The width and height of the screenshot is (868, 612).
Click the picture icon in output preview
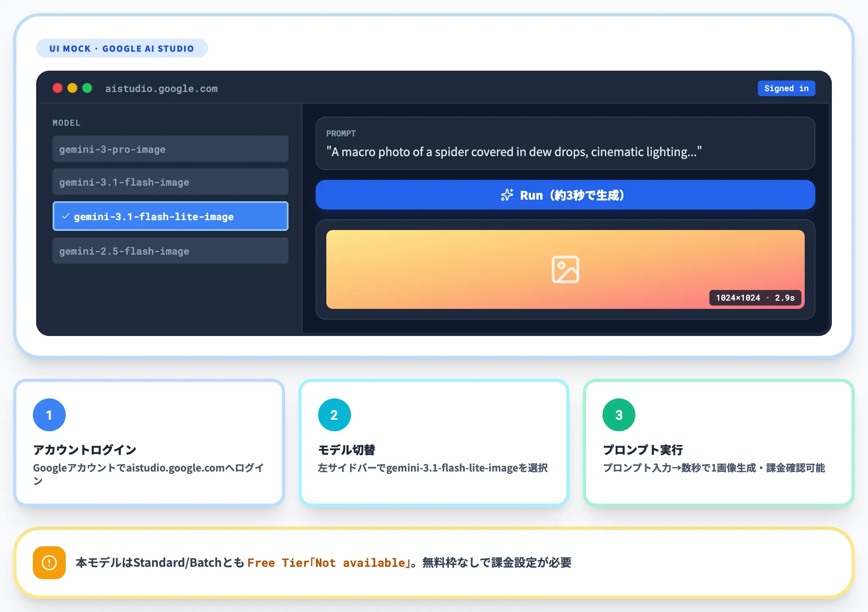pos(565,269)
